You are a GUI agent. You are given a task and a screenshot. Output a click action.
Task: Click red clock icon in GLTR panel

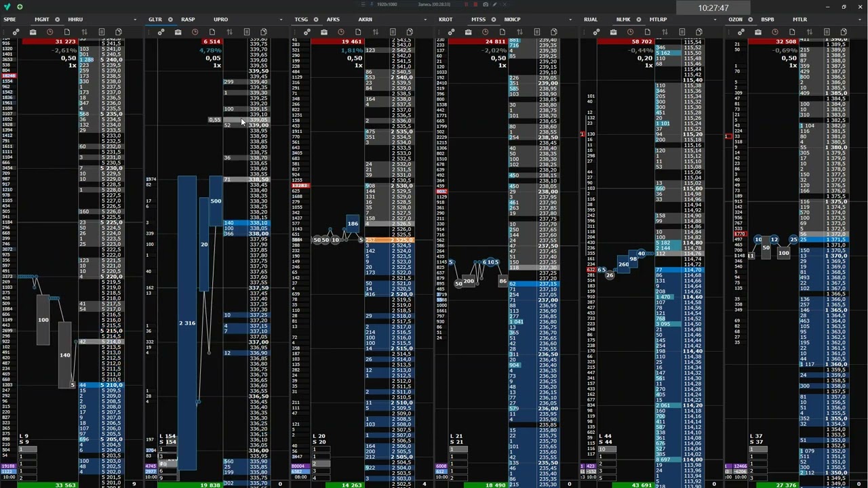[195, 32]
